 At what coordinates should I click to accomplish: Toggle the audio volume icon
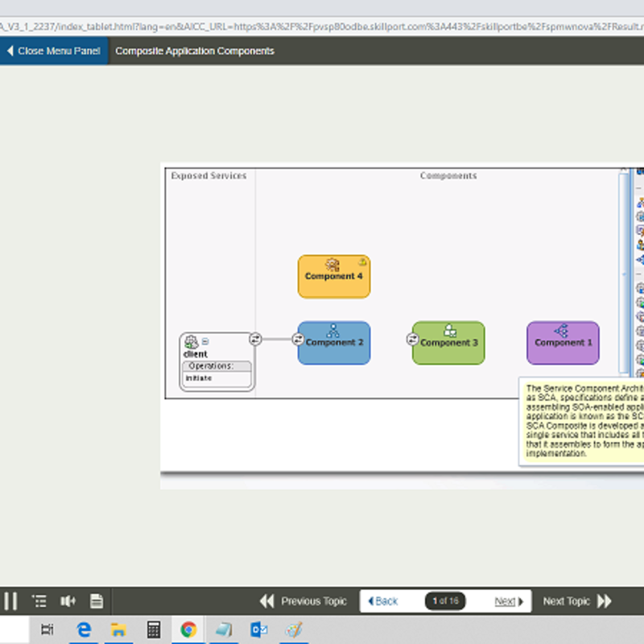(x=68, y=601)
